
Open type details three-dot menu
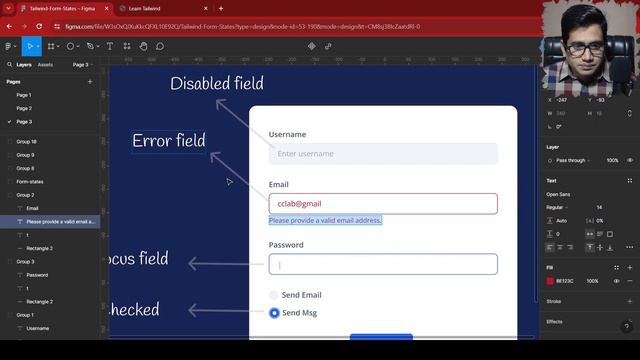point(630,247)
